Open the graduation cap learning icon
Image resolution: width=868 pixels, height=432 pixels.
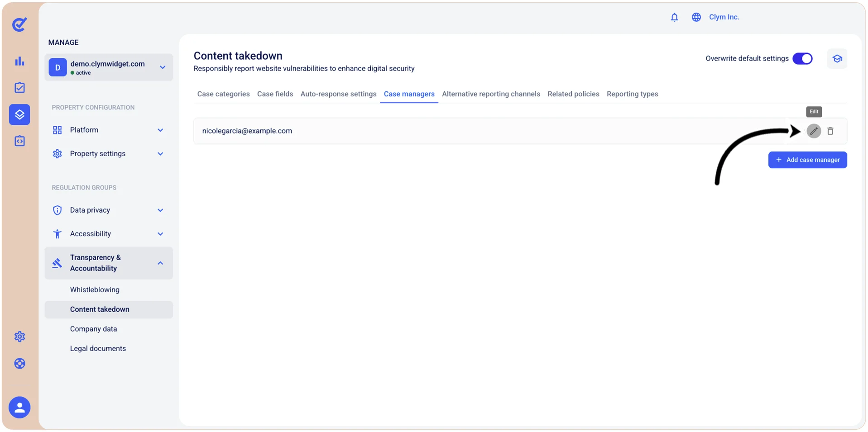(837, 59)
